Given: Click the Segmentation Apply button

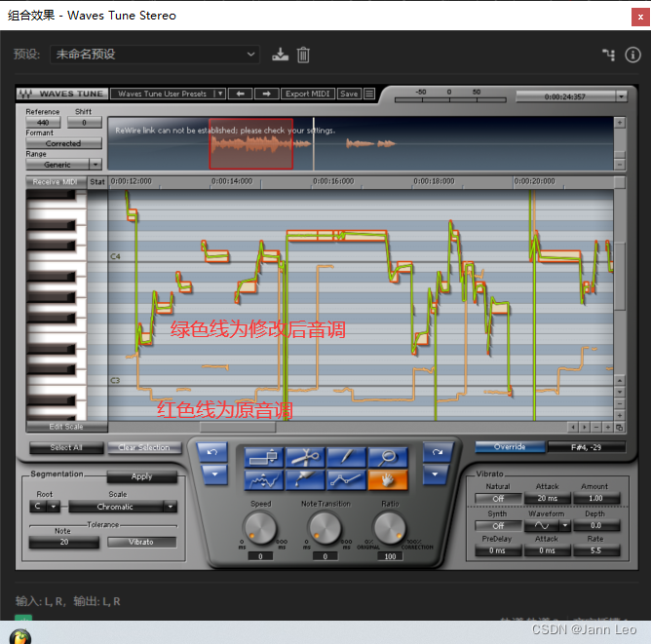Looking at the screenshot, I should point(142,476).
